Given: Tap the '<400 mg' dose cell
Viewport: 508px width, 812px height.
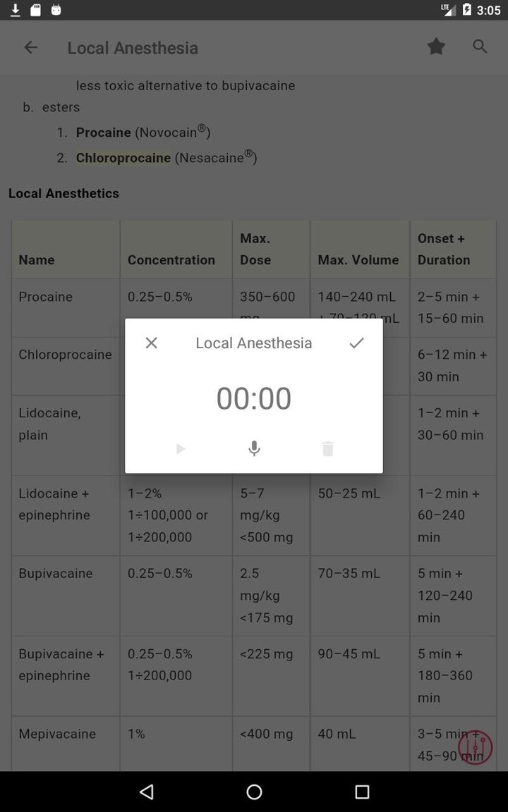Looking at the screenshot, I should [x=271, y=744].
